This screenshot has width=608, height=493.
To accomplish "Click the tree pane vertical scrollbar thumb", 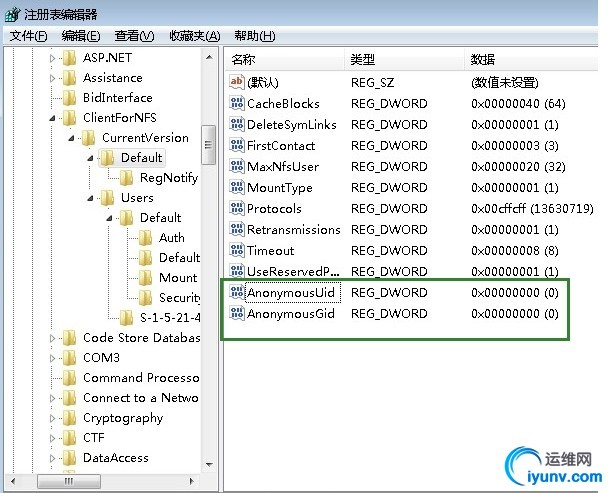I will click(209, 145).
